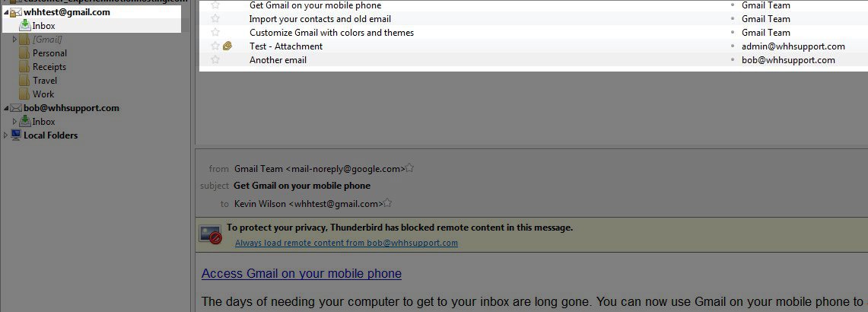This screenshot has width=868, height=312.
Task: Select the Travel folder
Action: [x=45, y=81]
